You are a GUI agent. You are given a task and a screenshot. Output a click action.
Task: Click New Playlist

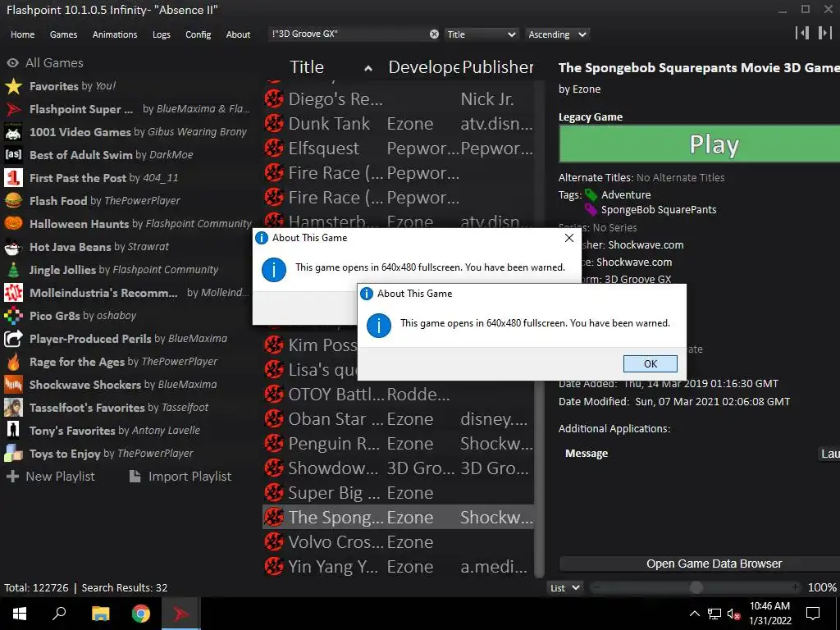[50, 477]
